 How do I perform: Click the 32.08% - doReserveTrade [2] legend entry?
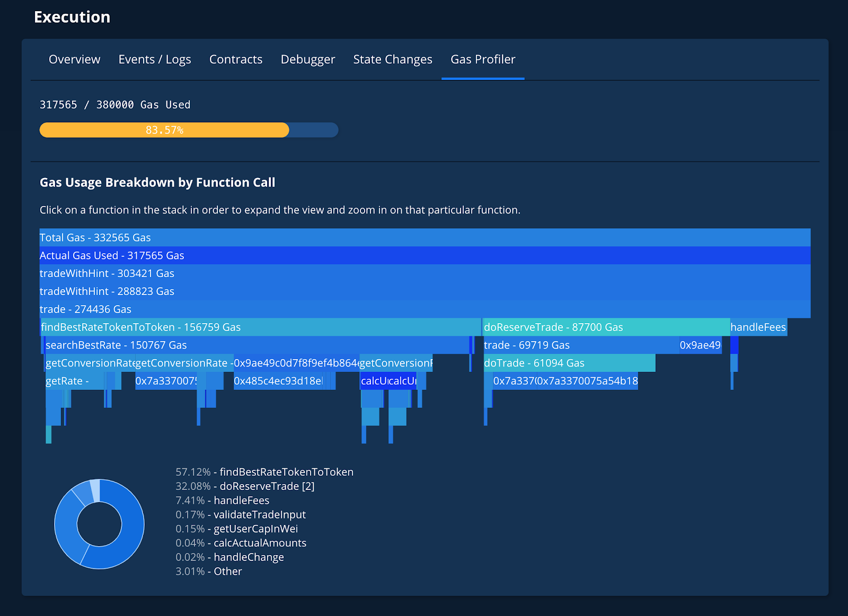coord(245,486)
